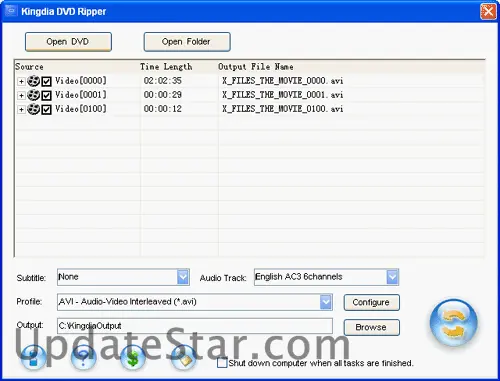Expand the Video[0100] tree node
Viewport: 500px width, 381px height.
21,109
